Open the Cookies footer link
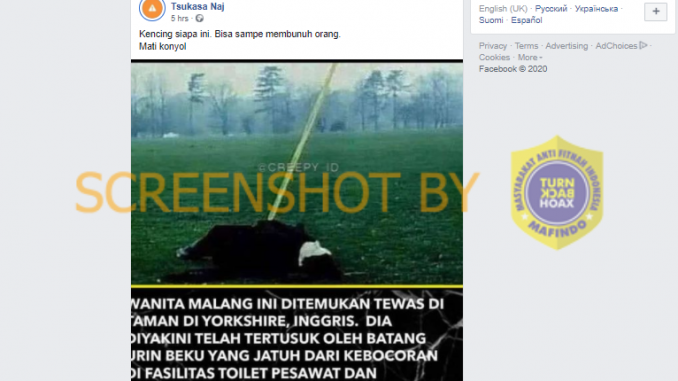 tap(494, 58)
